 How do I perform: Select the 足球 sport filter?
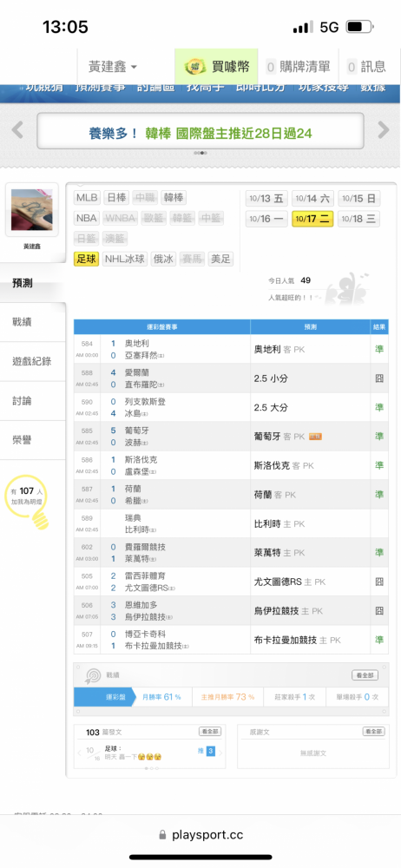click(x=87, y=259)
